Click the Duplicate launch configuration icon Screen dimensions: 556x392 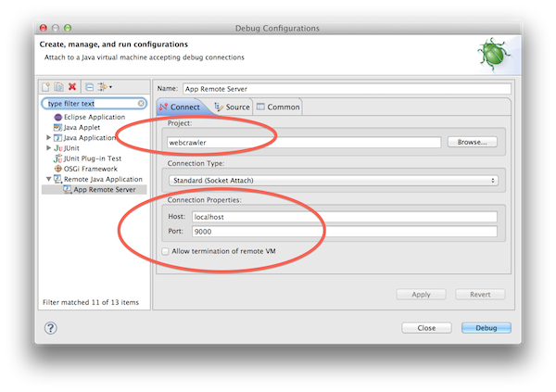coord(58,87)
